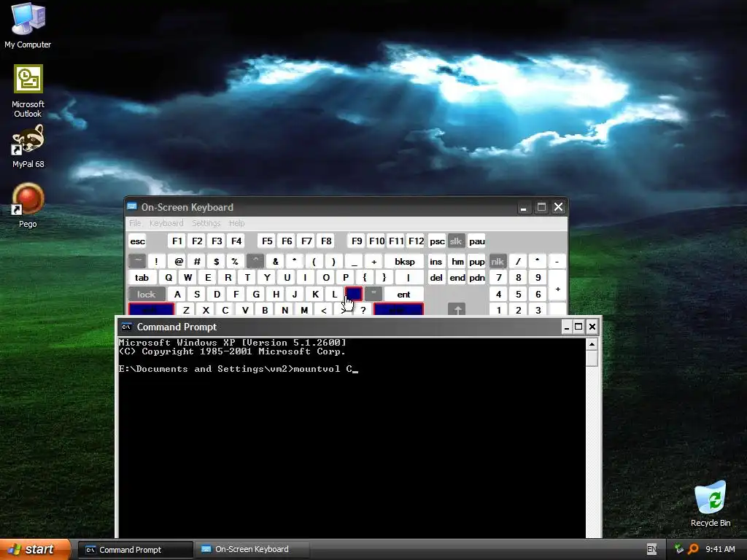This screenshot has width=747, height=560.
Task: Click the numpad 5 key
Action: point(518,295)
